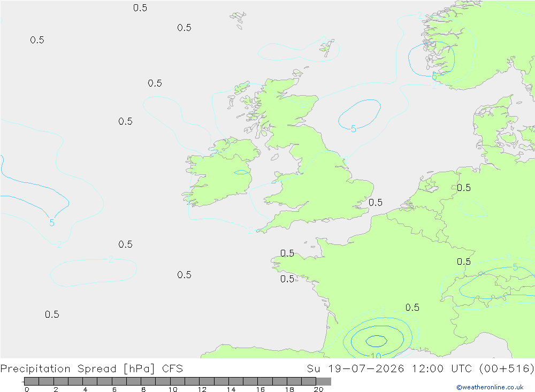535x392 pixels.
Task: Click the '0.5' label over the Netherlands-Germany border
Action: (x=464, y=188)
